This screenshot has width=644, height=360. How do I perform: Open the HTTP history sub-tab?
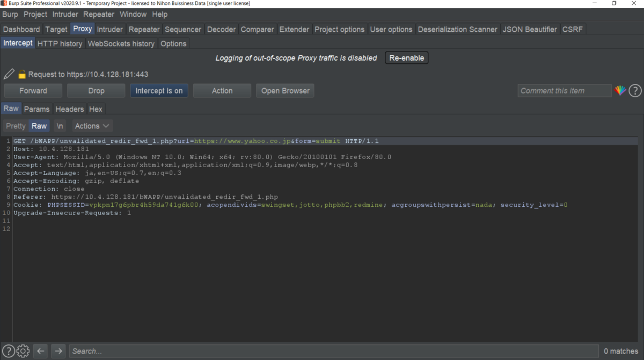60,44
